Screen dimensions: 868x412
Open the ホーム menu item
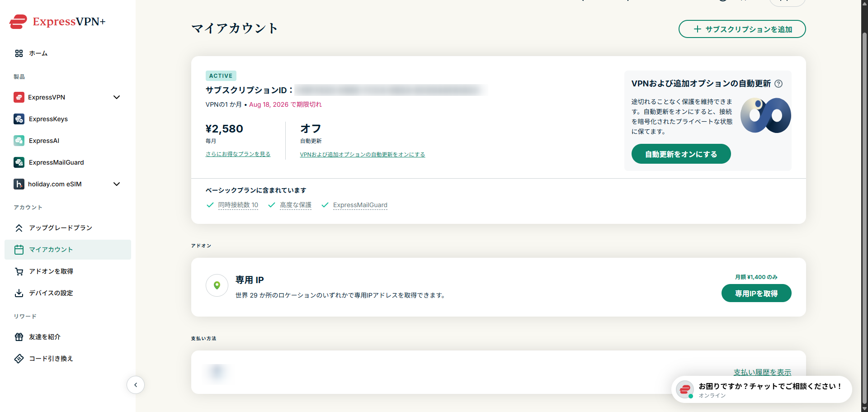pyautogui.click(x=68, y=53)
